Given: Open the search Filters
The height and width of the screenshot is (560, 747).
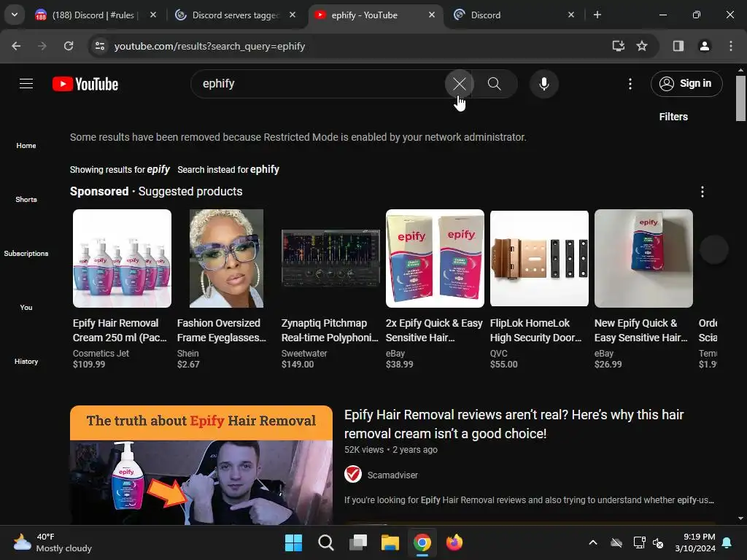Looking at the screenshot, I should 673,117.
